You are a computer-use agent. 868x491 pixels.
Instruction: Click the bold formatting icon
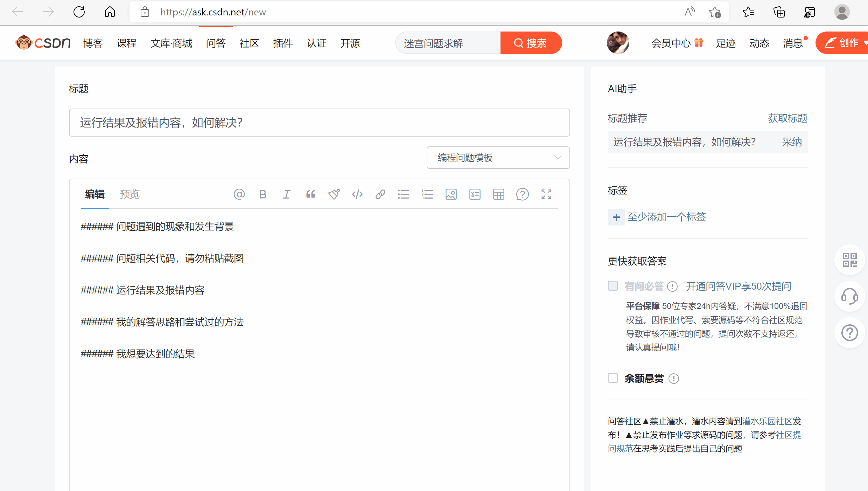point(263,194)
